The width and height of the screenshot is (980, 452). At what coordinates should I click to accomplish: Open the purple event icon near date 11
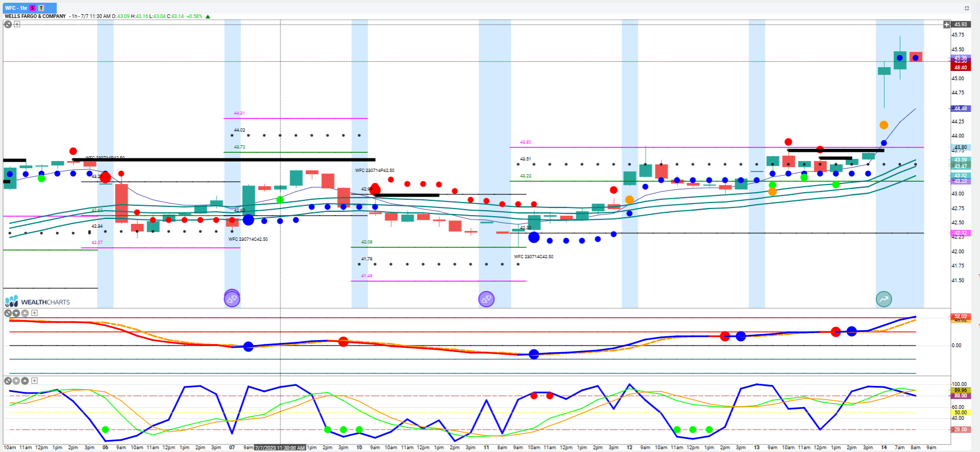click(486, 299)
